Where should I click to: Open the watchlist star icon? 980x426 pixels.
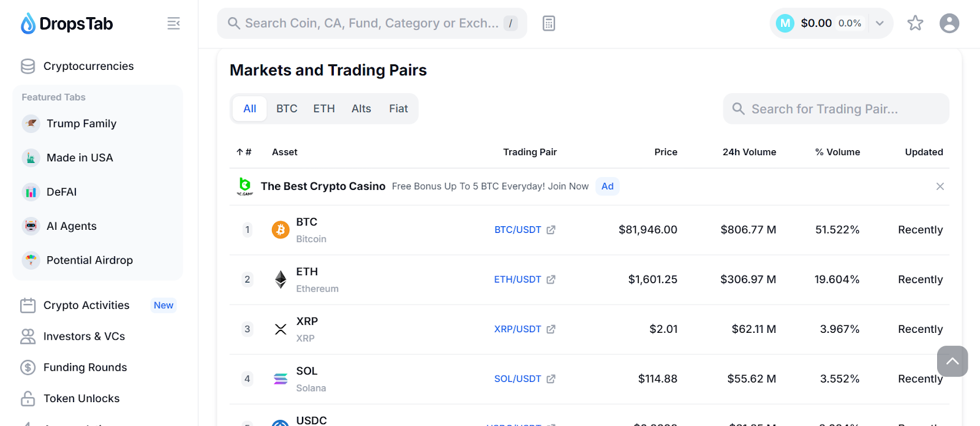point(915,23)
